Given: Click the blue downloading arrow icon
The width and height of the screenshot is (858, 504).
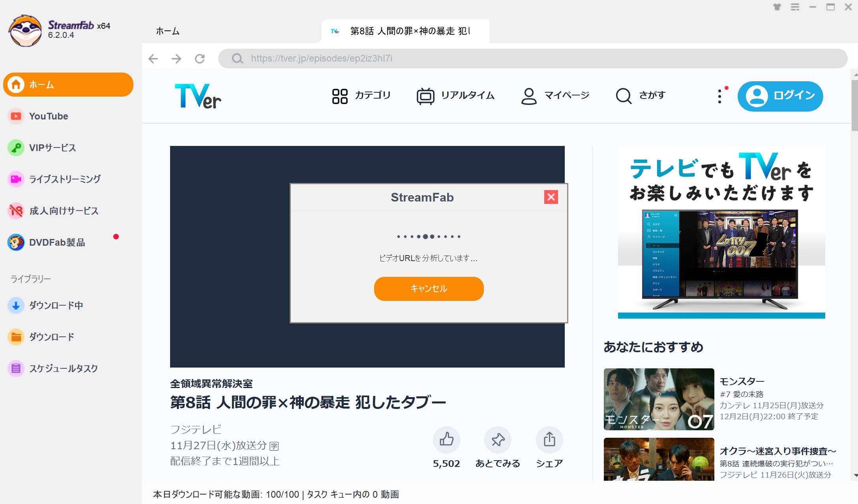Looking at the screenshot, I should [x=16, y=306].
